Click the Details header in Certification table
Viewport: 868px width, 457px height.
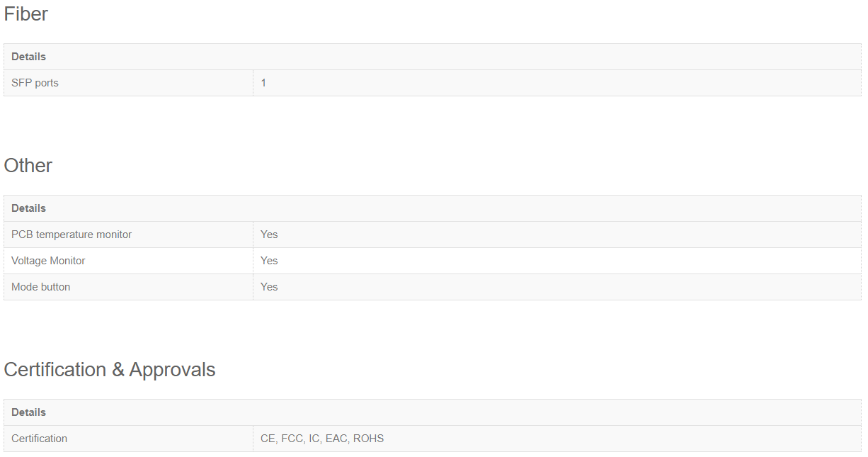pyautogui.click(x=28, y=412)
